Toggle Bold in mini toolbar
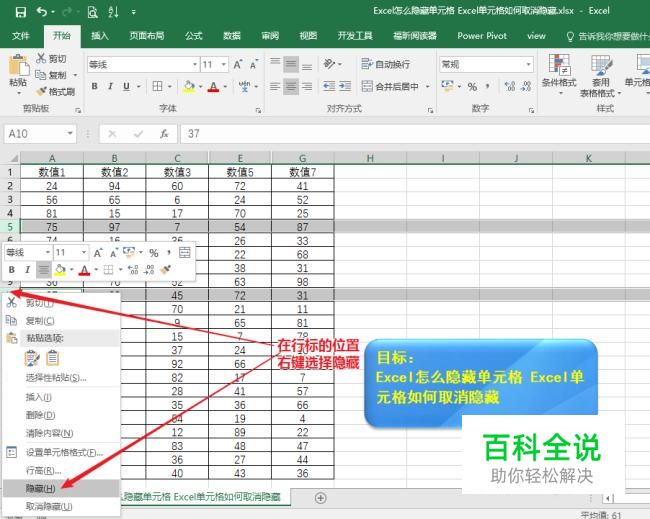Image resolution: width=650 pixels, height=519 pixels. coord(12,270)
